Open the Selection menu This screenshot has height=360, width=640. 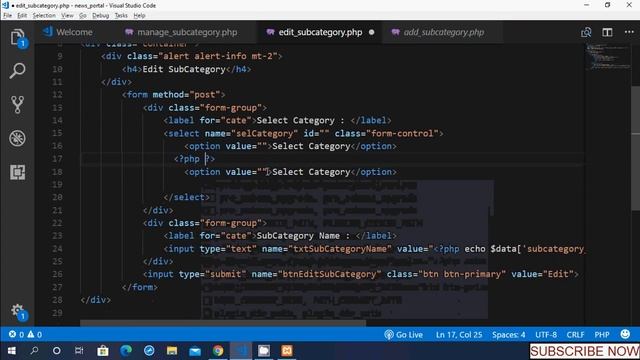44,16
